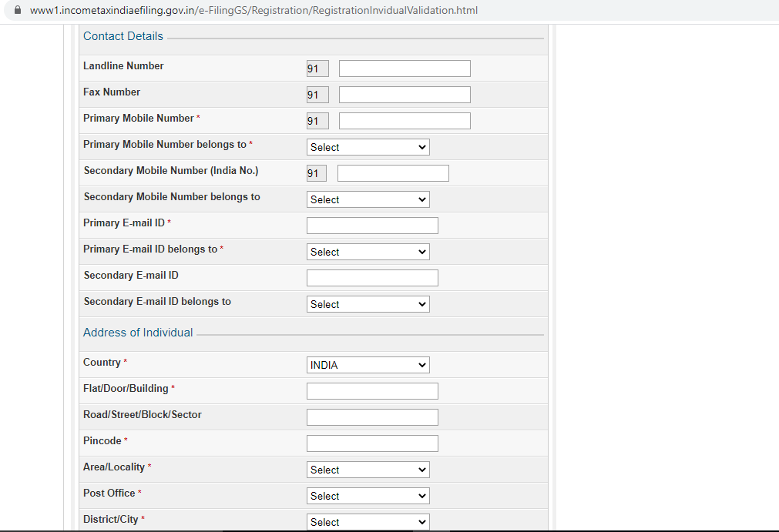Click the Secondary E-mail ID label
Image resolution: width=779 pixels, height=532 pixels.
coord(131,276)
